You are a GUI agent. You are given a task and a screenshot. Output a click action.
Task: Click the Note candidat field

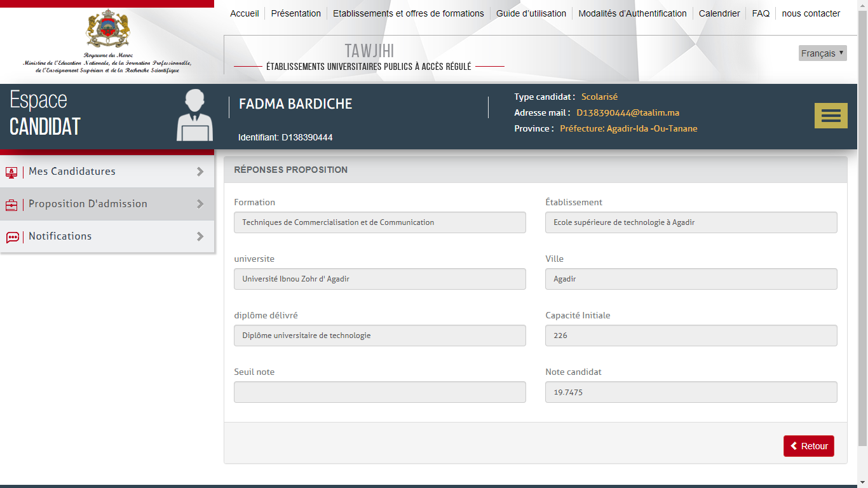pos(691,392)
